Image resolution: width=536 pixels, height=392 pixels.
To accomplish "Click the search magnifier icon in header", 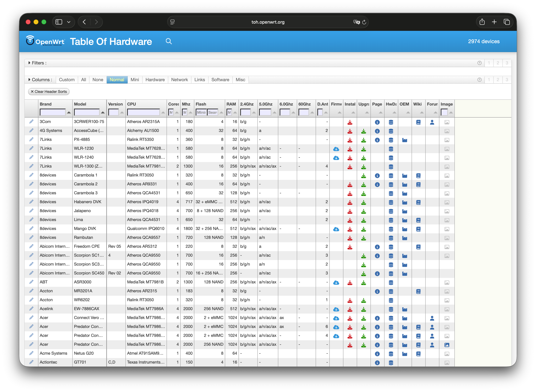I will [x=168, y=41].
